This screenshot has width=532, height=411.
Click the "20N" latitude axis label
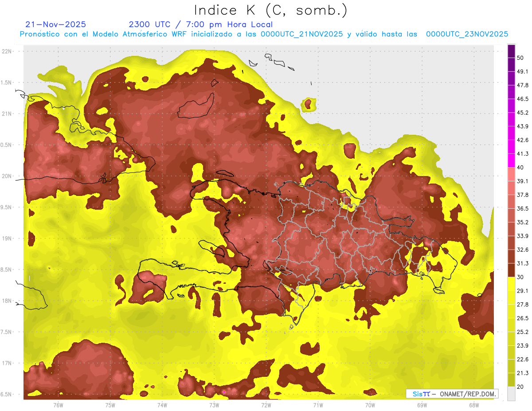(8, 176)
